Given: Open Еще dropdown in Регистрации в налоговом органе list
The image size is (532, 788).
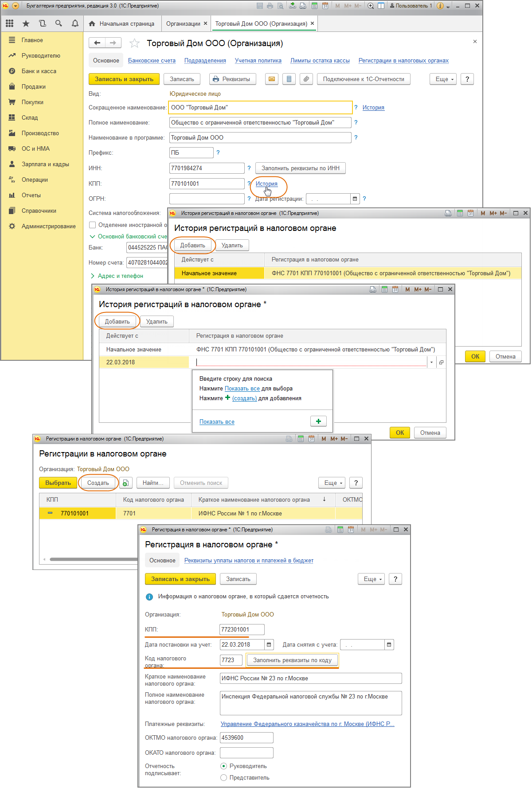Looking at the screenshot, I should [332, 483].
